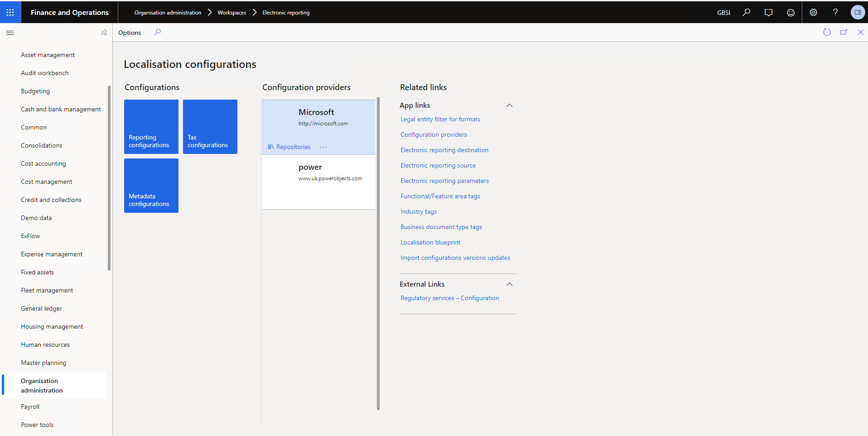This screenshot has width=868, height=436.
Task: Open Regulatory services – Configuration link
Action: point(450,298)
